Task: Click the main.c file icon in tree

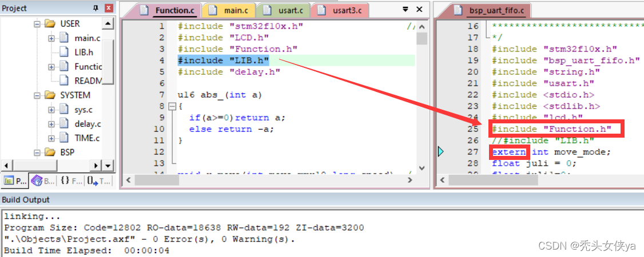Action: tap(63, 38)
